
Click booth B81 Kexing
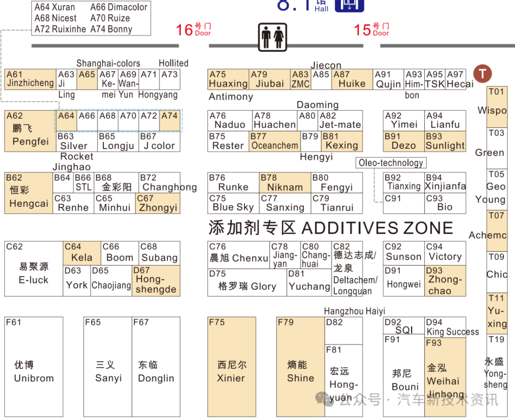point(341,141)
